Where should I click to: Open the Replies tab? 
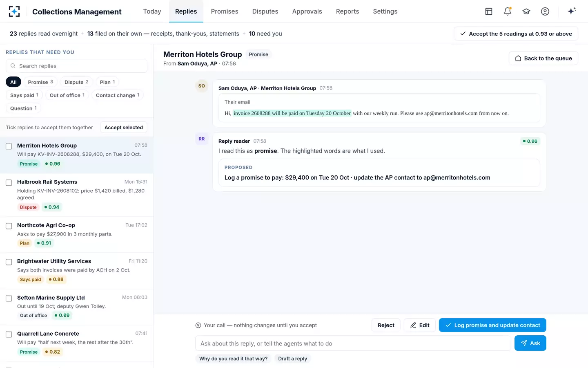(186, 11)
